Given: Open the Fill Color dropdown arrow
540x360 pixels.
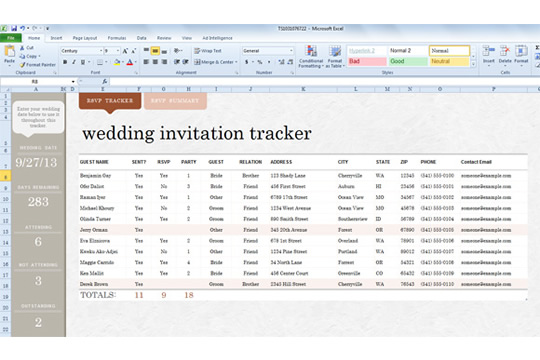Looking at the screenshot, I should click(x=123, y=62).
